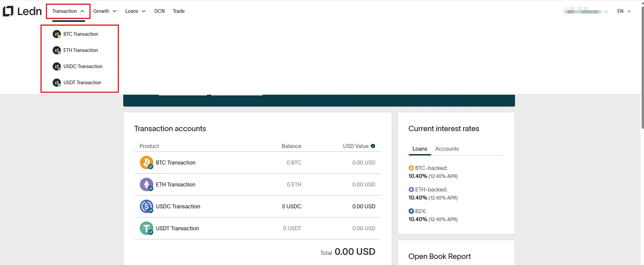Click USDC Transaction icon in dropdown menu
644x265 pixels.
[x=57, y=66]
